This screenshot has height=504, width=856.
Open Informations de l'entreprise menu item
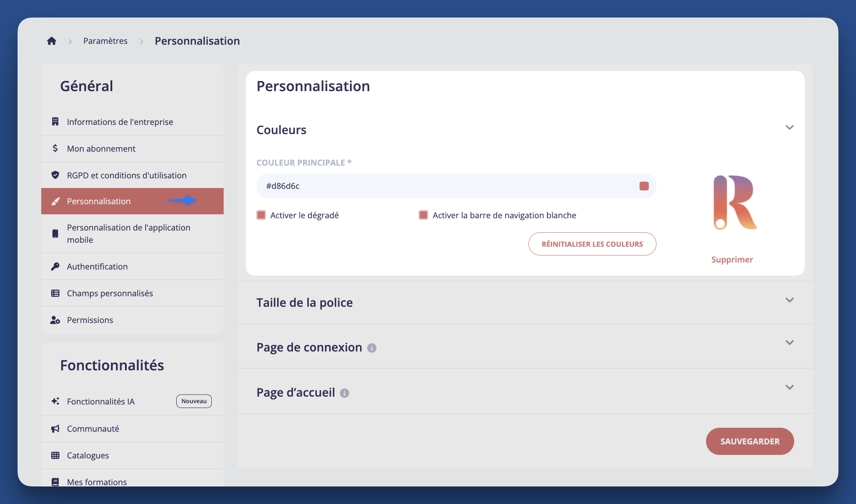[x=132, y=122]
